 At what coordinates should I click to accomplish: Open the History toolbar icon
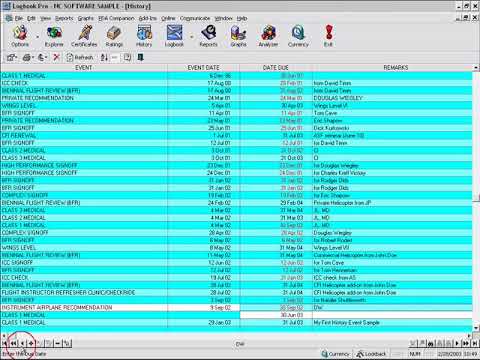(x=144, y=36)
